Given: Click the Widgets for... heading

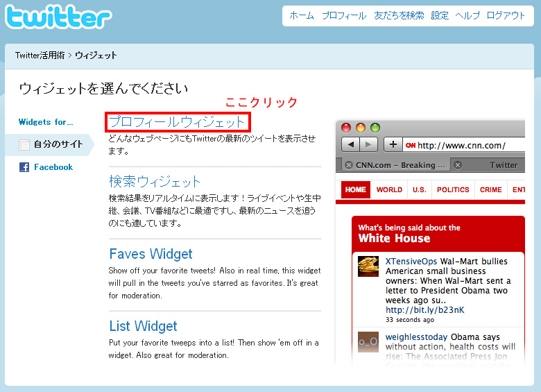Looking at the screenshot, I should click(46, 122).
